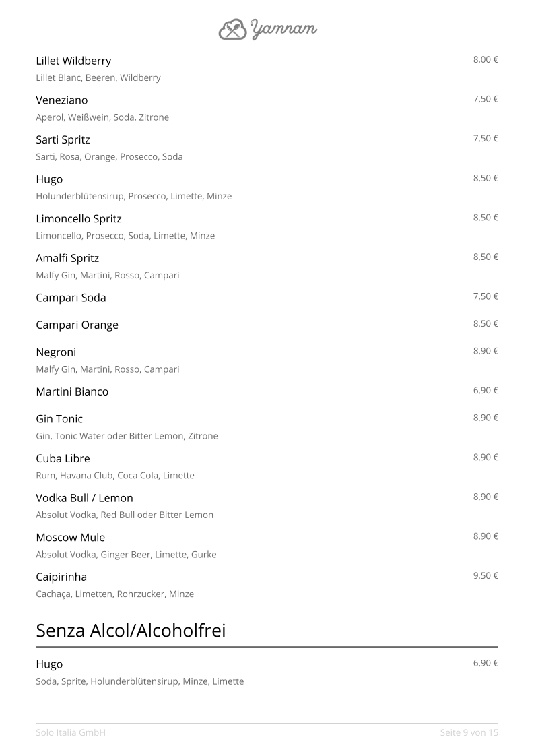Click the Veneziano drink title
This screenshot has height=756, width=534.
62,100
